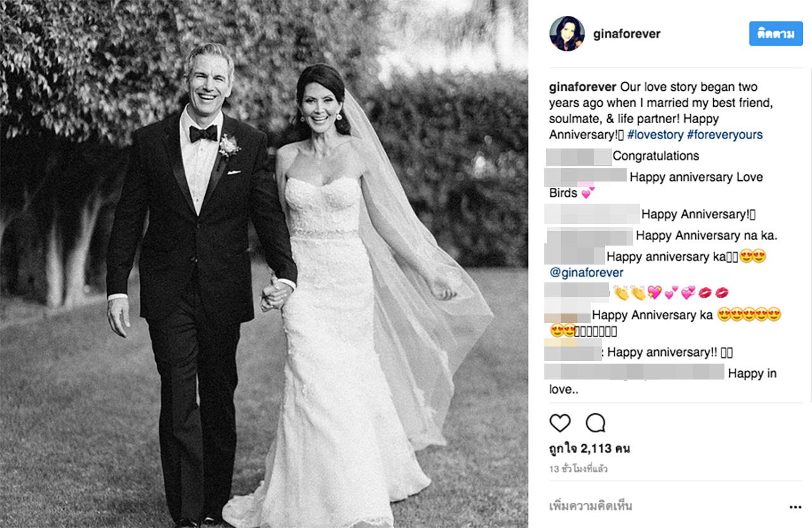Viewport: 812px width, 528px height.
Task: Open comments via speech bubble icon
Action: click(x=596, y=423)
